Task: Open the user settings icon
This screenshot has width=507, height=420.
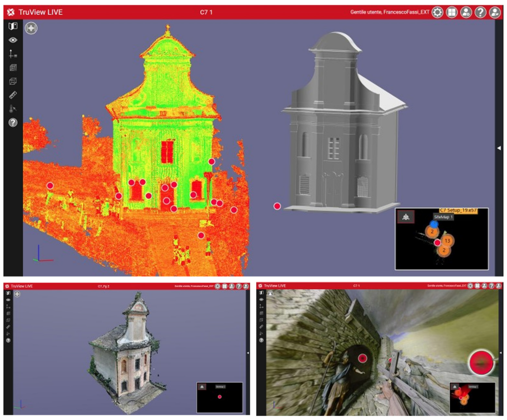Action: pyautogui.click(x=466, y=12)
